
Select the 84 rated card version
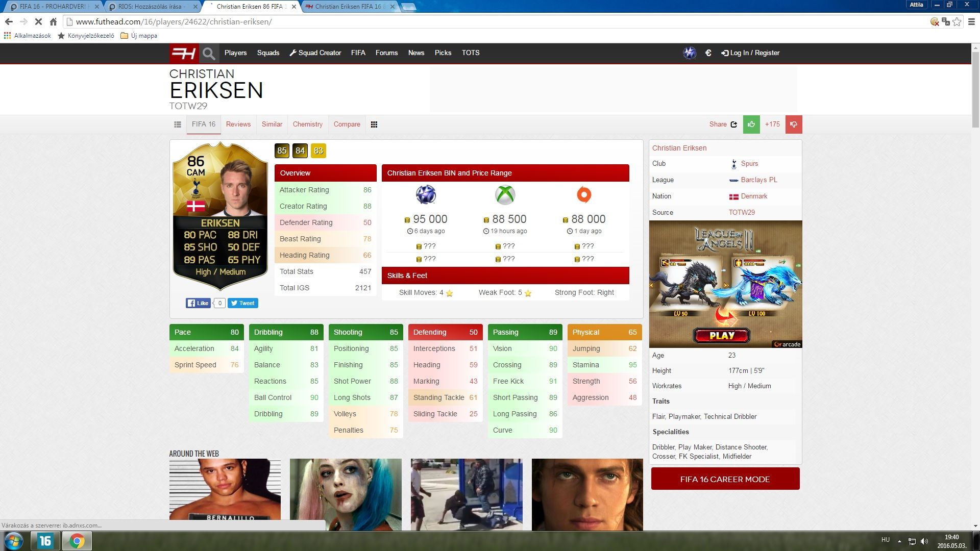(300, 151)
